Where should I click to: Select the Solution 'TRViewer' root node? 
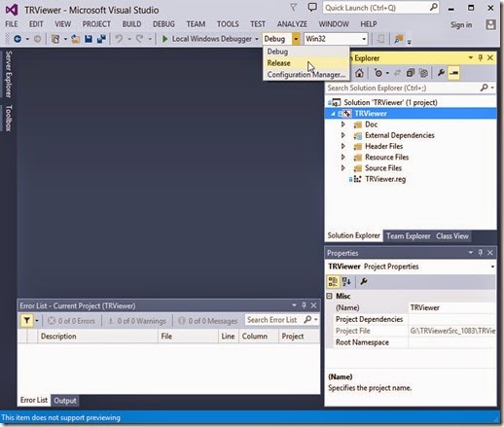point(390,102)
